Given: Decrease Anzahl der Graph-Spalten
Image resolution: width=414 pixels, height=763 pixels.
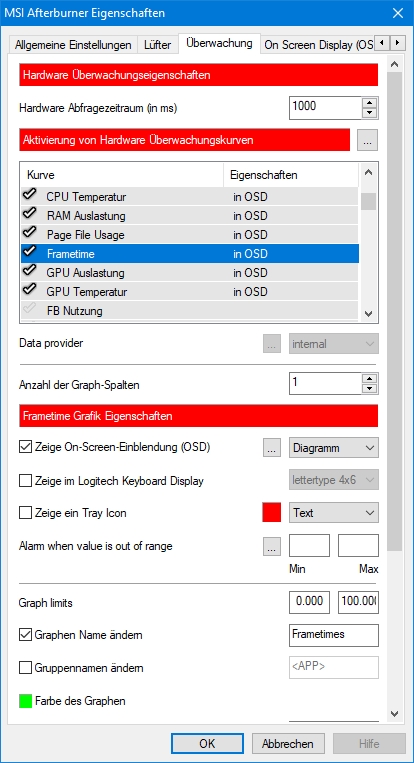Looking at the screenshot, I should 370,389.
